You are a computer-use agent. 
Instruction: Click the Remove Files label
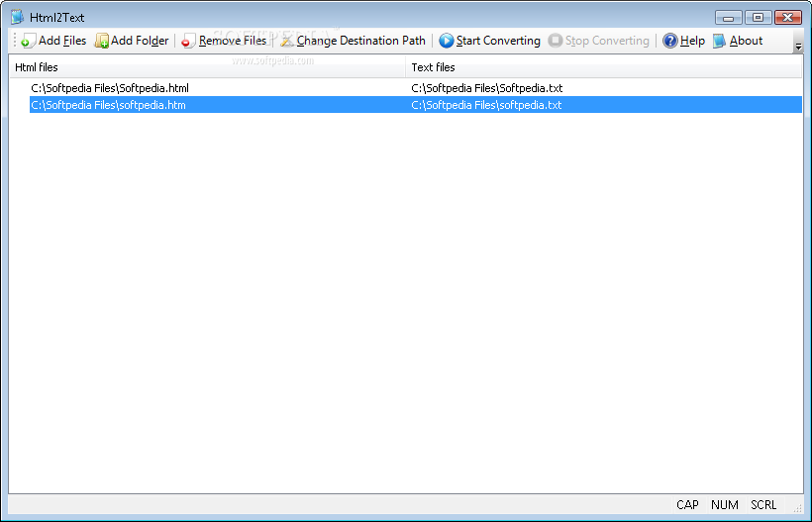click(x=233, y=41)
